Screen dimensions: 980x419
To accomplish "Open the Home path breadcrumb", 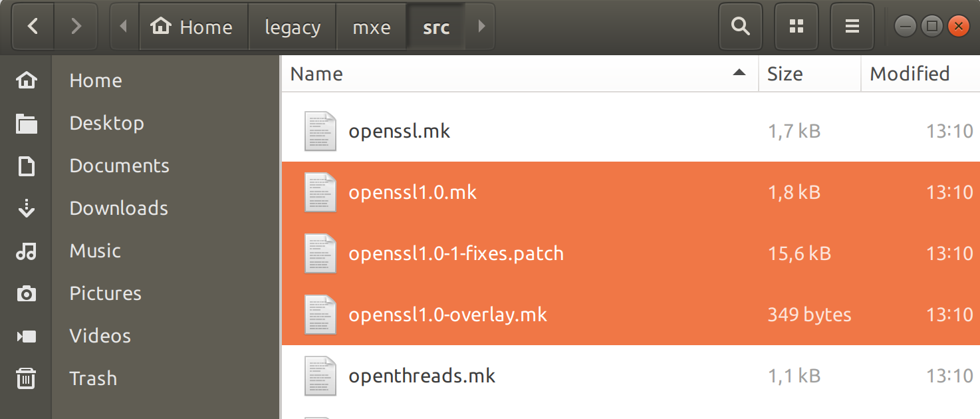I will point(193,27).
